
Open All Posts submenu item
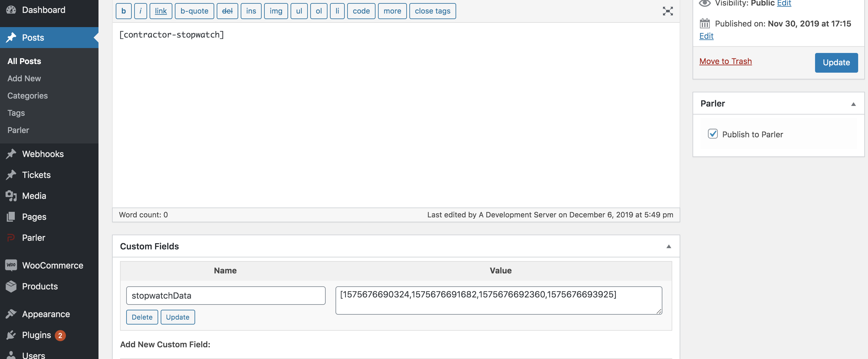pos(24,61)
